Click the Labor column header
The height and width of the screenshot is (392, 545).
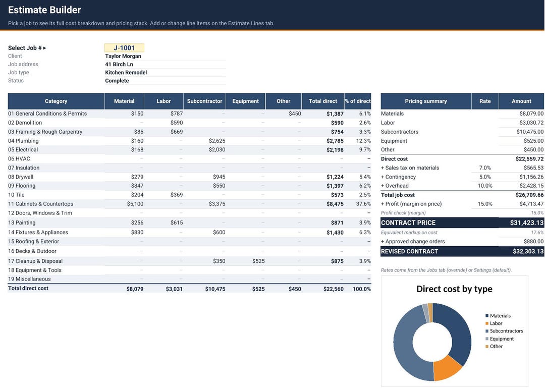[163, 101]
